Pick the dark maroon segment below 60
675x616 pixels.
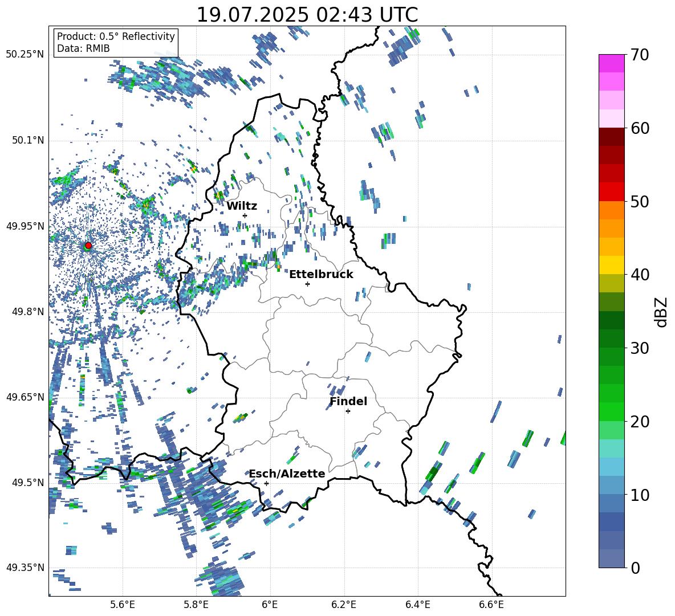click(611, 137)
